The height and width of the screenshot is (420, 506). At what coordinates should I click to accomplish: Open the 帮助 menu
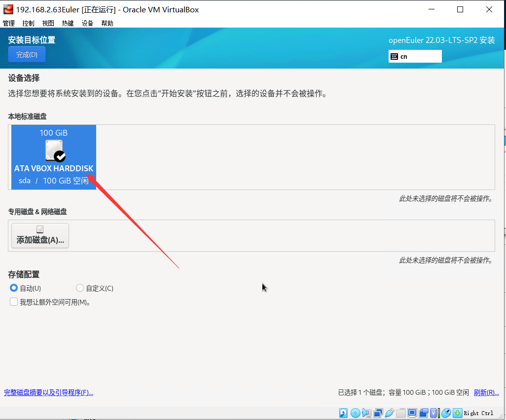coord(107,23)
